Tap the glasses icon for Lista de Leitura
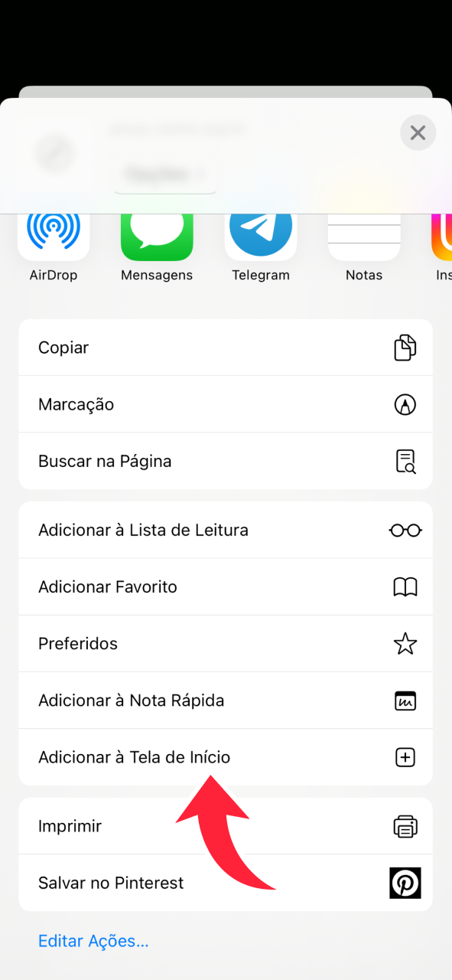 [405, 529]
